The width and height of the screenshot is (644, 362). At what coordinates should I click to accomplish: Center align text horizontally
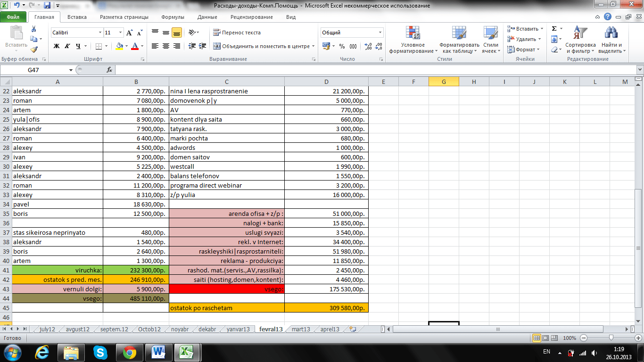(x=166, y=46)
